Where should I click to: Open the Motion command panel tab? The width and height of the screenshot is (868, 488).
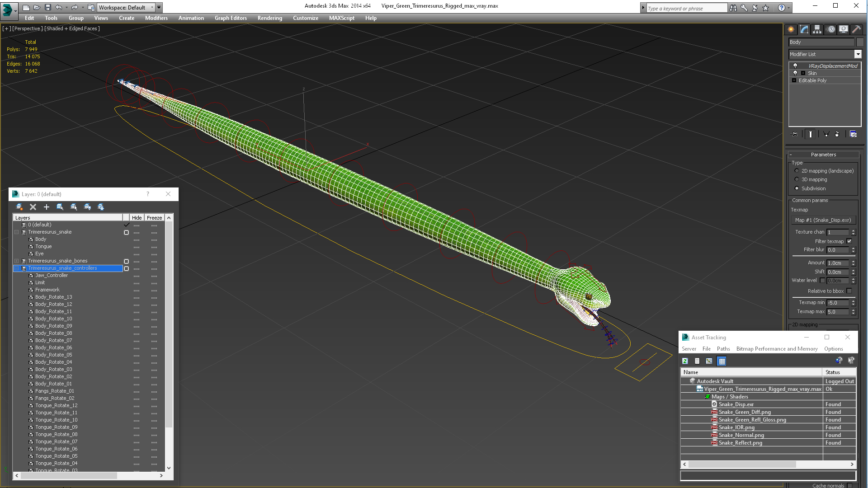coord(830,29)
